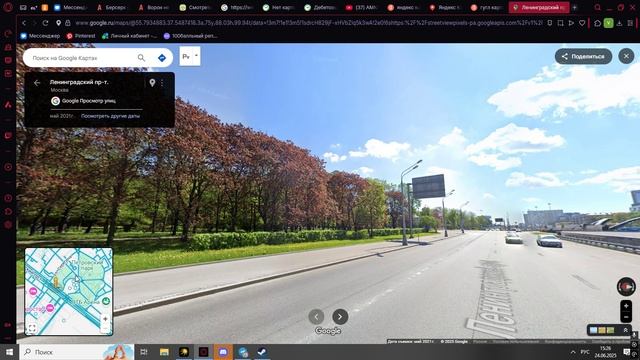
Task: Switch to the YouTube (37) tab
Action: (x=362, y=7)
